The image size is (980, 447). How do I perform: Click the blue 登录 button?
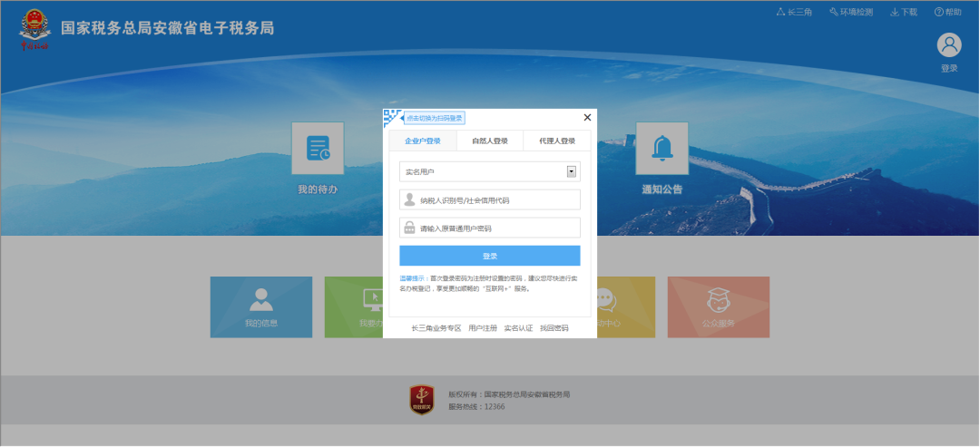[x=490, y=256]
